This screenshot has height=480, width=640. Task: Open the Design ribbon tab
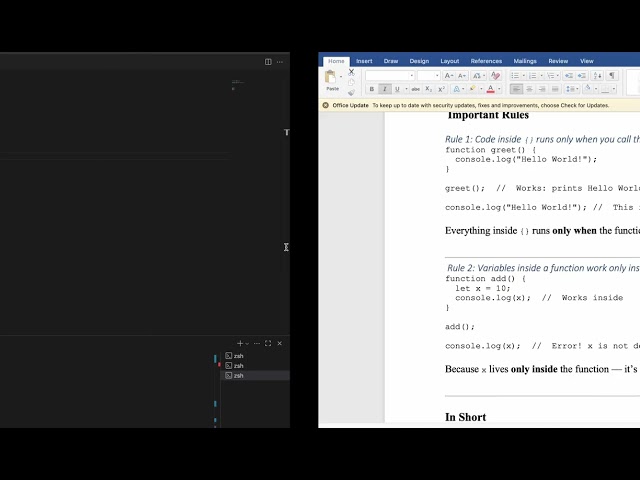coord(419,61)
